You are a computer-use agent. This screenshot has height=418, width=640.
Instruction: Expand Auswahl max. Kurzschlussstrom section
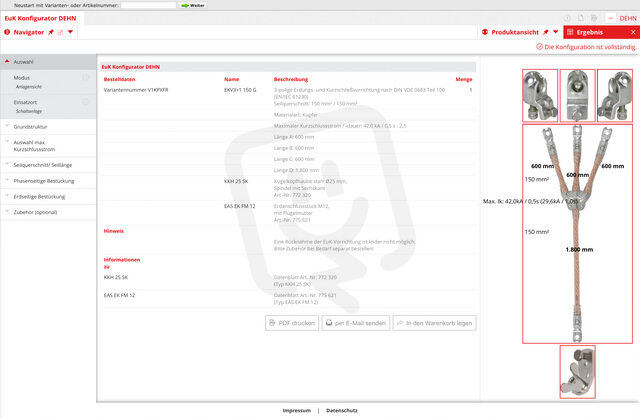coord(48,146)
